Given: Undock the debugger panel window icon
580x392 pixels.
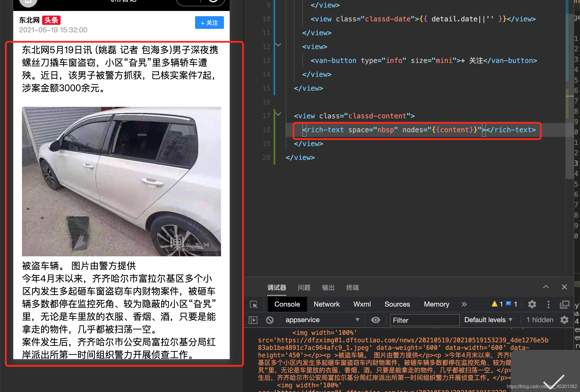Looking at the screenshot, I should 565,304.
